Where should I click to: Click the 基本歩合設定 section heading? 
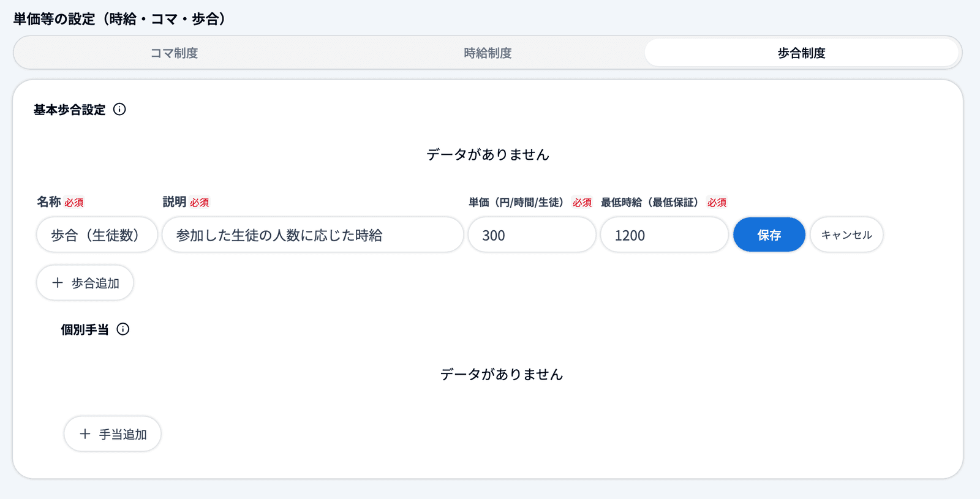[69, 110]
